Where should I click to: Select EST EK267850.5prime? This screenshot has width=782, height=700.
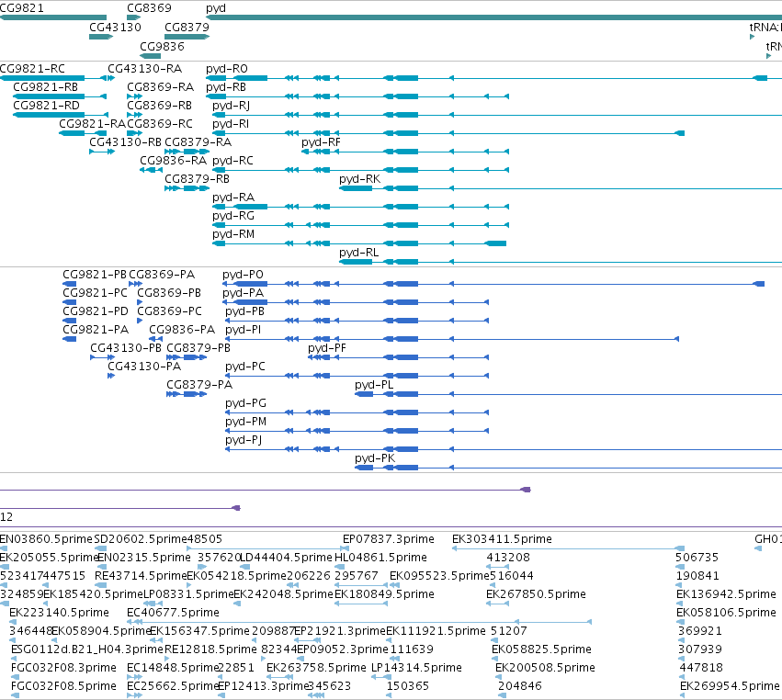click(536, 594)
